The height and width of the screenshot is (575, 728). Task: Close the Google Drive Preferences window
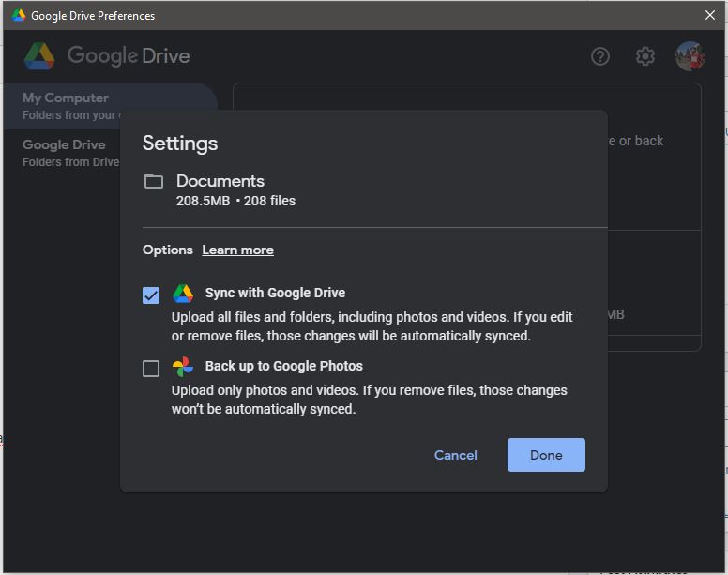click(x=710, y=15)
